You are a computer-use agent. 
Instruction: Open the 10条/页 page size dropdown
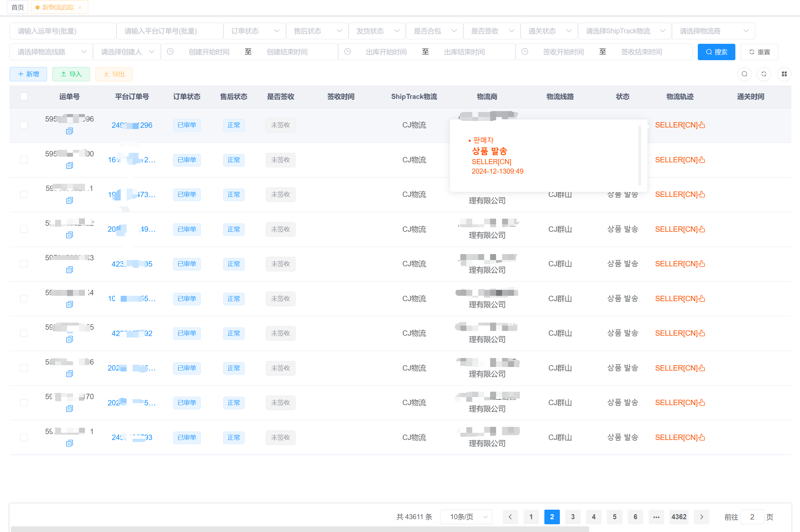point(466,517)
